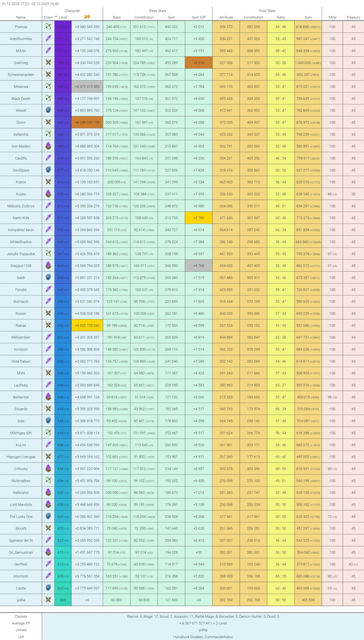Click the gold XP column header icon

pyautogui.click(x=87, y=17)
